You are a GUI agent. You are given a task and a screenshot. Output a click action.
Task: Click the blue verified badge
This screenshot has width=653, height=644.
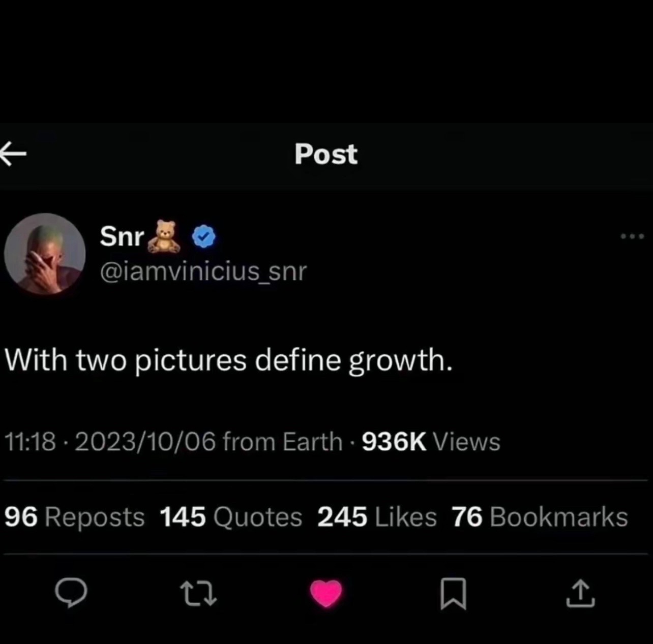(x=204, y=237)
